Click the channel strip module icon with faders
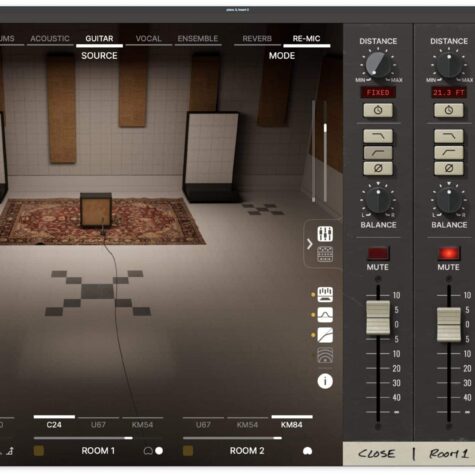 pyautogui.click(x=325, y=294)
